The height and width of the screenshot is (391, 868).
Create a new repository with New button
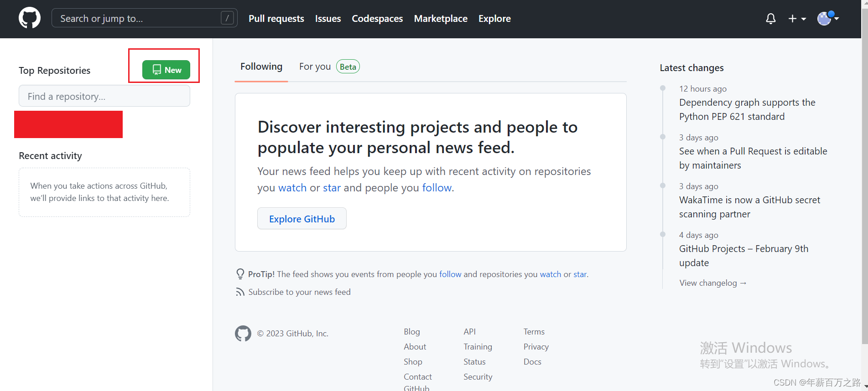click(x=166, y=70)
